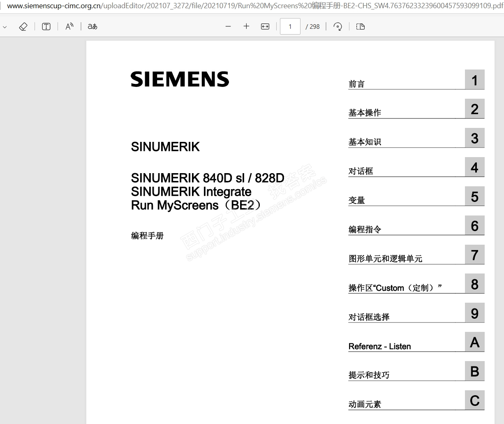The width and height of the screenshot is (504, 424).
Task: Click the 编程手册 subtitle text
Action: pyautogui.click(x=147, y=236)
